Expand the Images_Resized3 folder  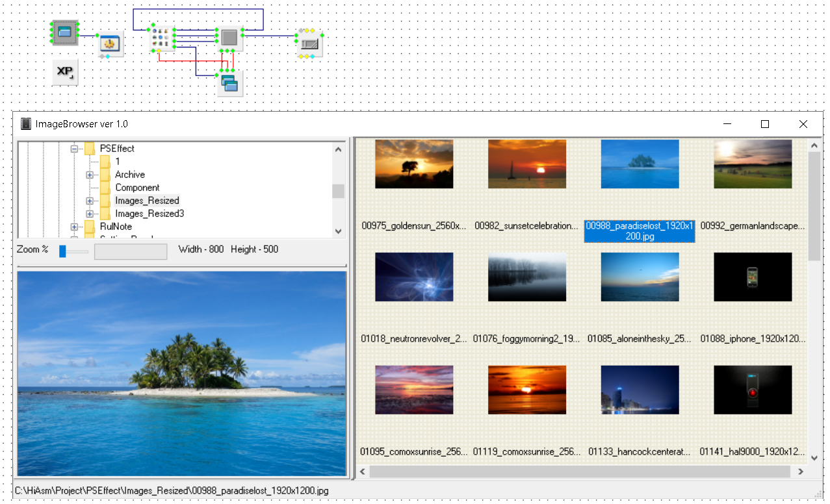pyautogui.click(x=90, y=214)
